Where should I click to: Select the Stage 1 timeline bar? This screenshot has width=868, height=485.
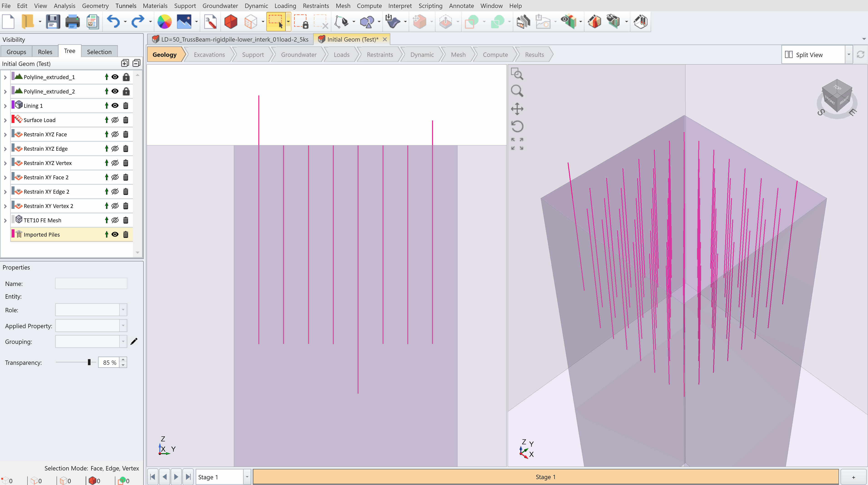pos(546,477)
